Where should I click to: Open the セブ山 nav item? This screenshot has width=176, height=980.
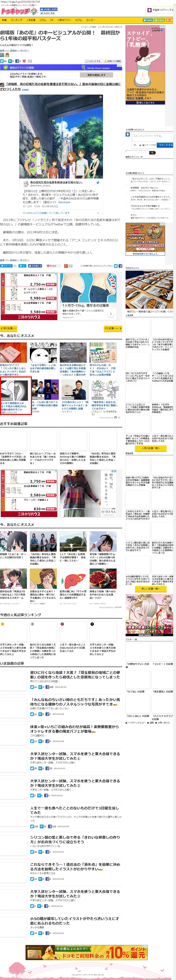(x=79, y=20)
